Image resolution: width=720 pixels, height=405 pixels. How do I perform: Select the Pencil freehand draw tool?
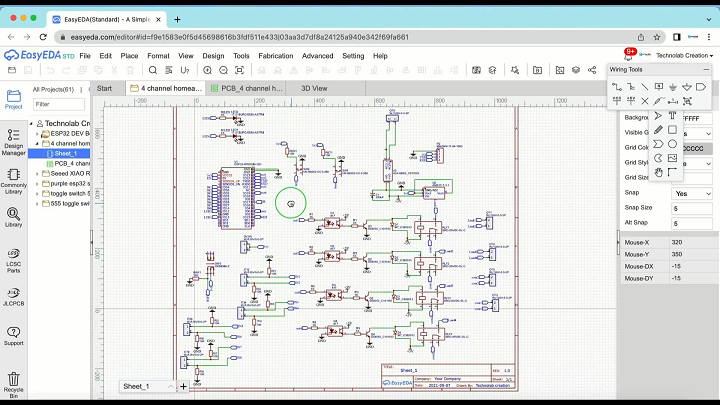[658, 130]
